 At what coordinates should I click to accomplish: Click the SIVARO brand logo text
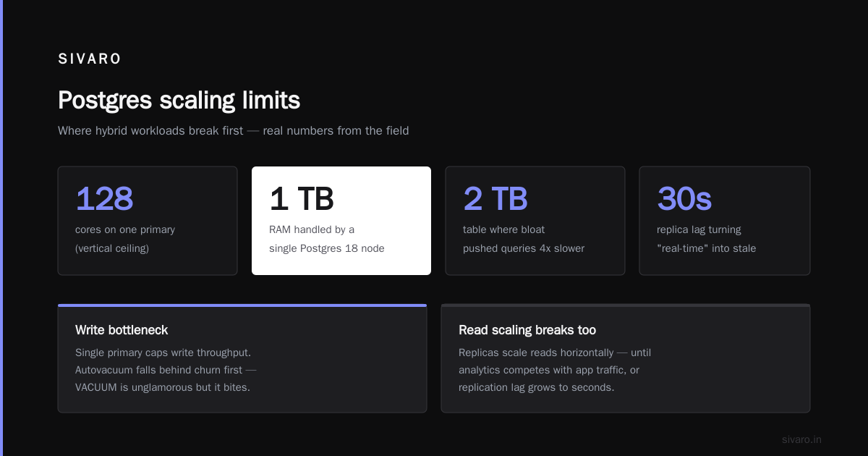tap(90, 59)
